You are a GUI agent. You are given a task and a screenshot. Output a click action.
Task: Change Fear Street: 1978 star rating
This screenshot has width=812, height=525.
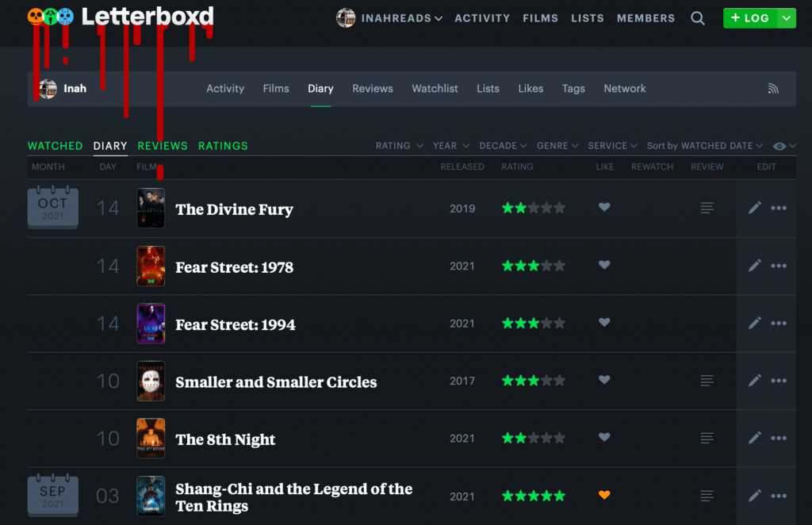534,266
